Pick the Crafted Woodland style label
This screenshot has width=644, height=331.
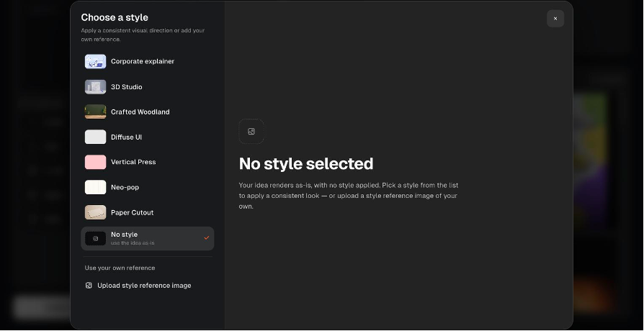click(x=140, y=112)
